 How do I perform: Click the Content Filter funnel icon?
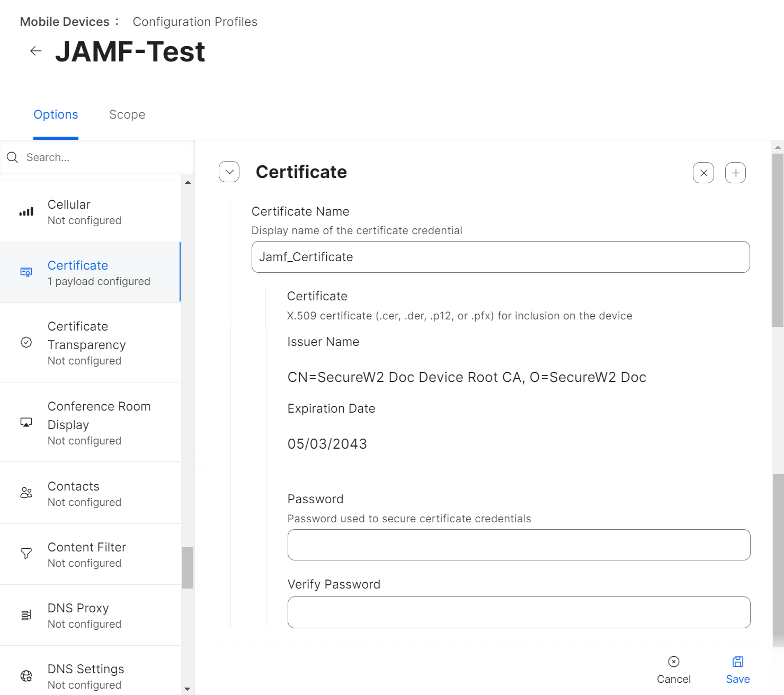(x=26, y=554)
